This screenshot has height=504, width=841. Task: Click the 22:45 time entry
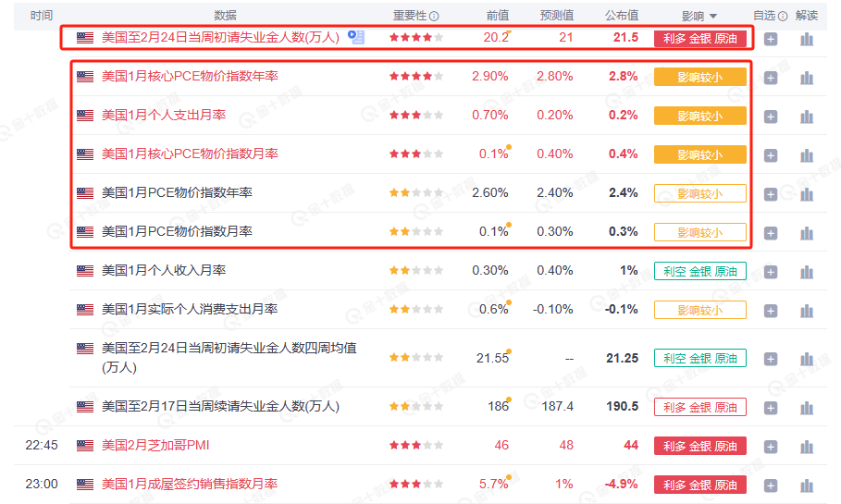point(42,445)
